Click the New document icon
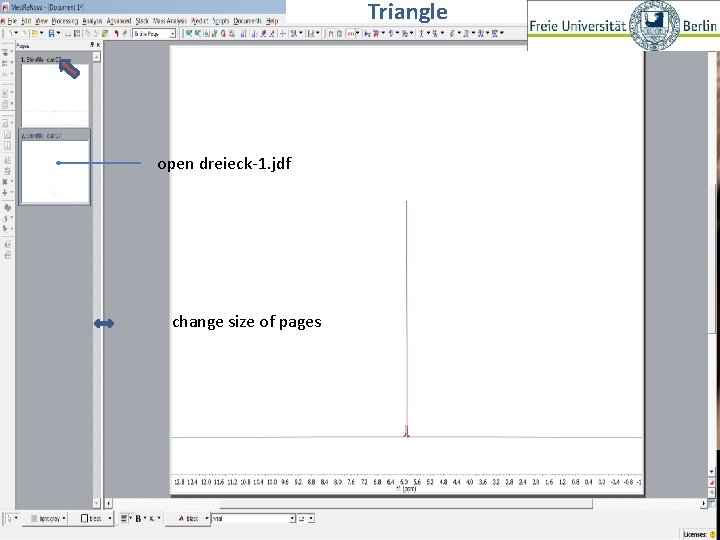This screenshot has width=720, height=540. tap(9, 34)
